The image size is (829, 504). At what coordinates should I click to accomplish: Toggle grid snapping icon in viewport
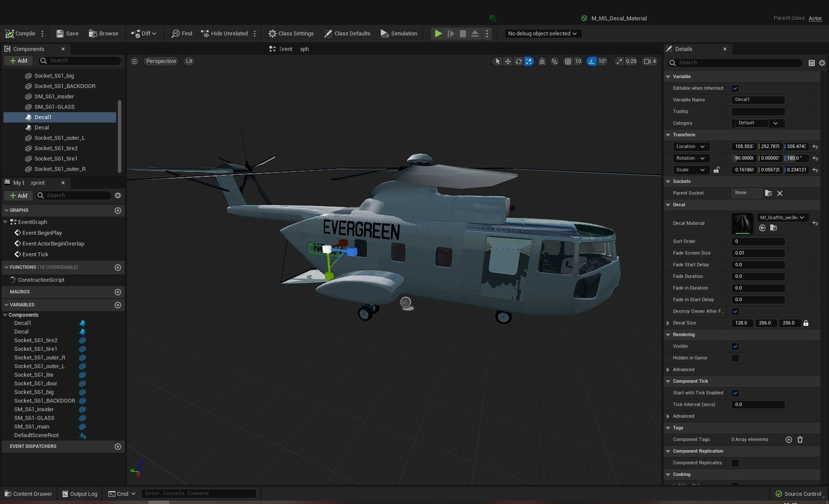(x=568, y=61)
